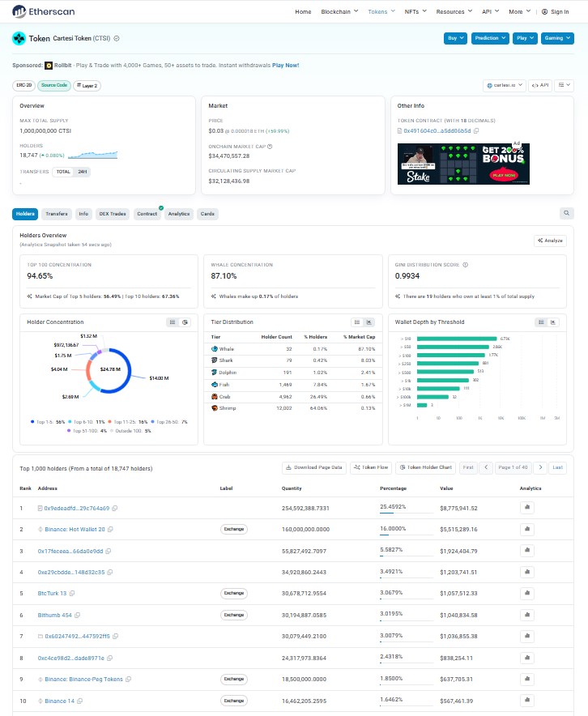Click the Stake bonus ad banner
588x716 pixels.
tap(463, 164)
